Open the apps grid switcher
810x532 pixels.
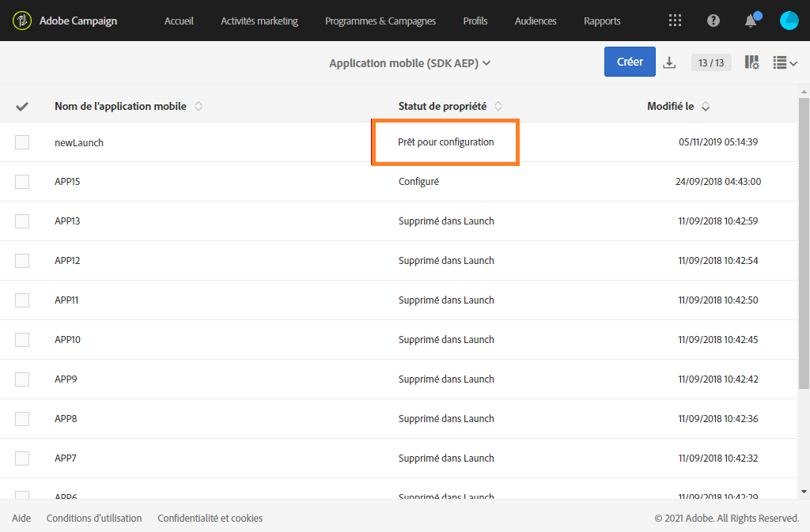[x=675, y=21]
